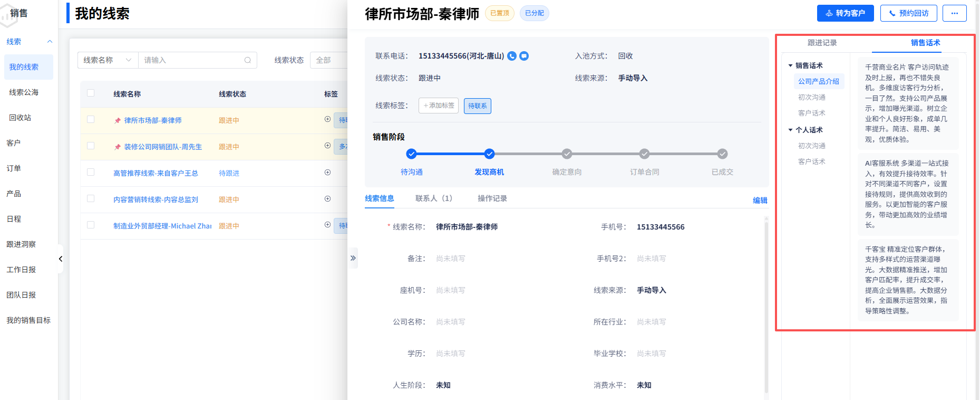
Task: Click the 转为客户 button
Action: (845, 13)
